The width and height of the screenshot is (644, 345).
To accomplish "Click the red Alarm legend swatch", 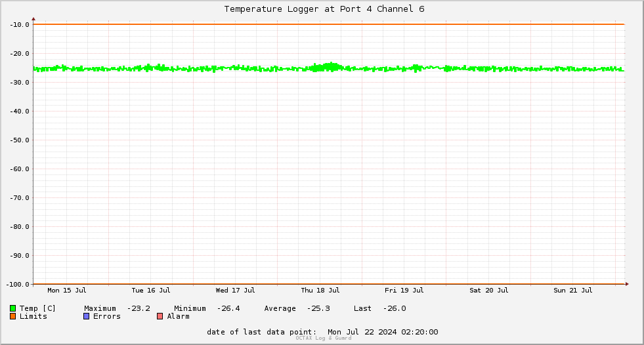I will [160, 316].
